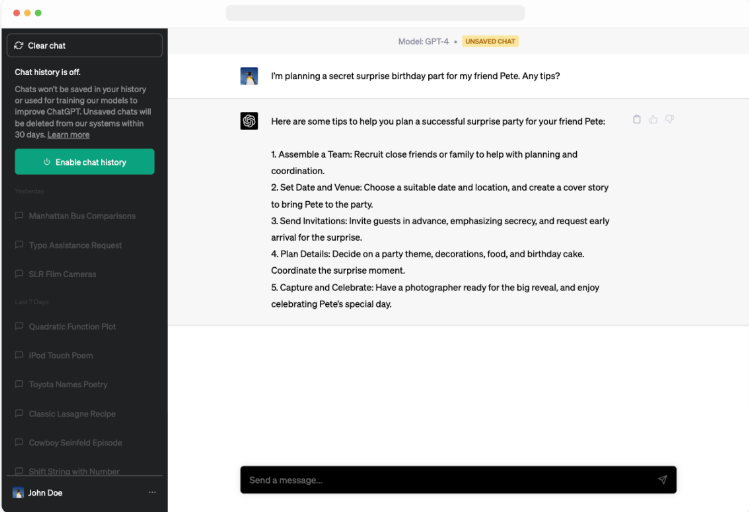Click the copy response clipboard icon
749x512 pixels.
click(637, 120)
